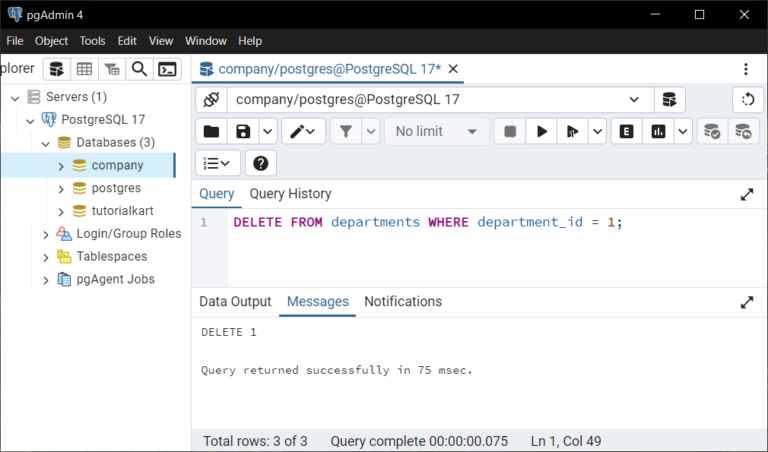Click the Execute script play button
This screenshot has width=768, height=452.
(x=541, y=131)
